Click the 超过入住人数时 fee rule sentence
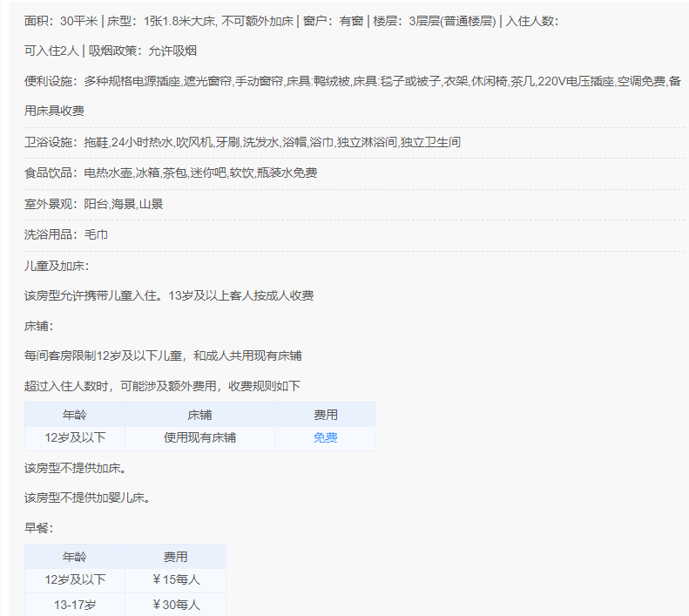 [162, 387]
